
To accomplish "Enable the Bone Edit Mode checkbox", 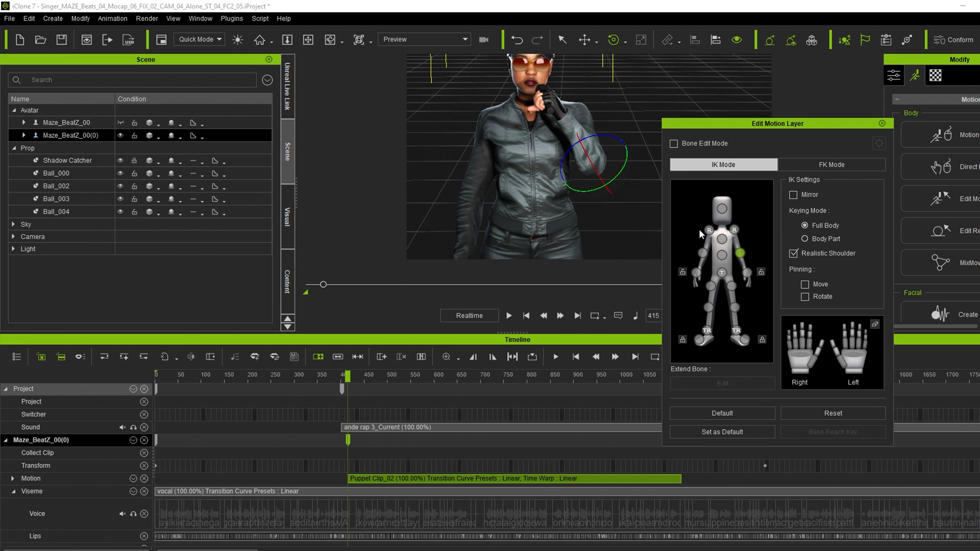I will (674, 144).
